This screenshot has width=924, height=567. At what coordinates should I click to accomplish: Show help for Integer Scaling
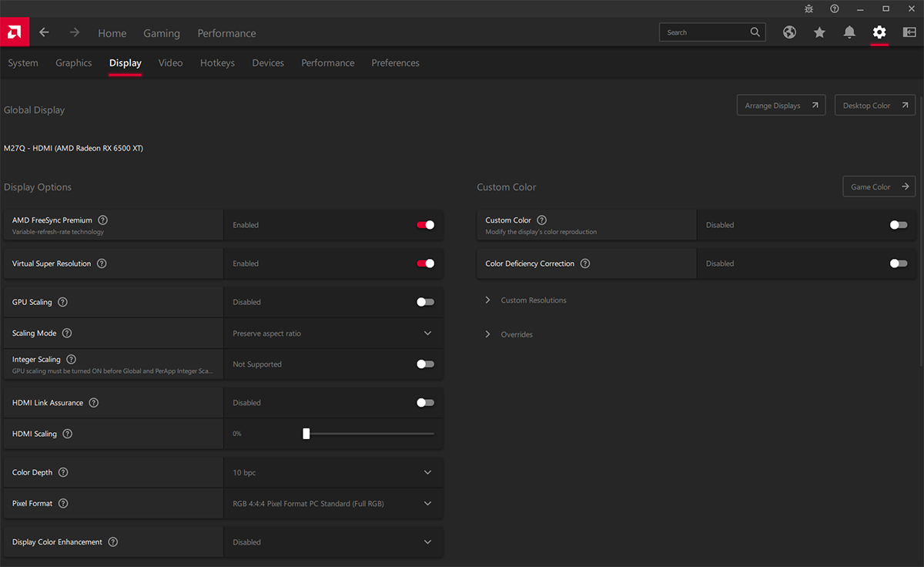pos(72,359)
